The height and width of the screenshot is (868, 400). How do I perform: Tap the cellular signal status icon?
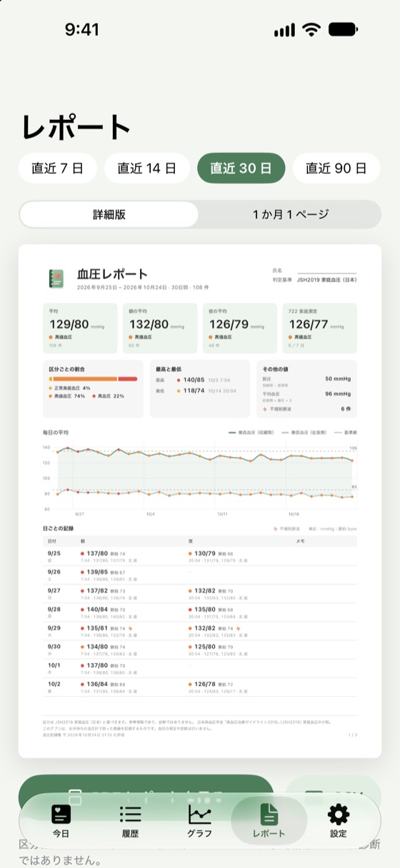[x=284, y=30]
